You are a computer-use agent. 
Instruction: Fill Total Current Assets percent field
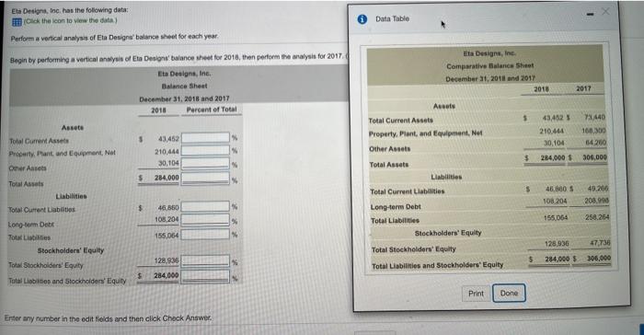(x=205, y=138)
